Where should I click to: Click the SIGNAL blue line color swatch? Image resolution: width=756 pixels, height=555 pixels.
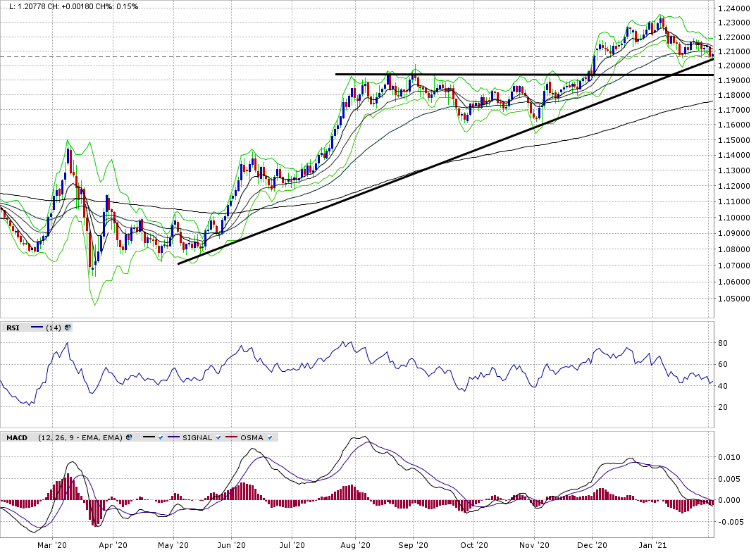point(173,437)
